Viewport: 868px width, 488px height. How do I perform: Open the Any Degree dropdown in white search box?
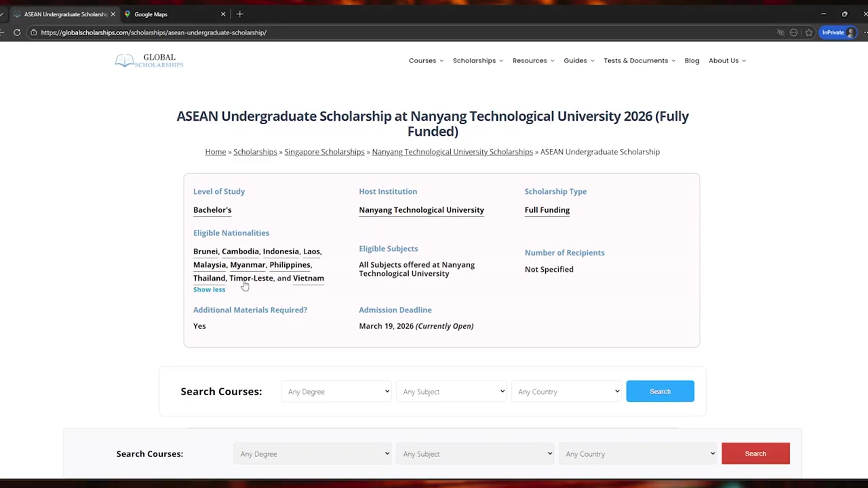[336, 391]
